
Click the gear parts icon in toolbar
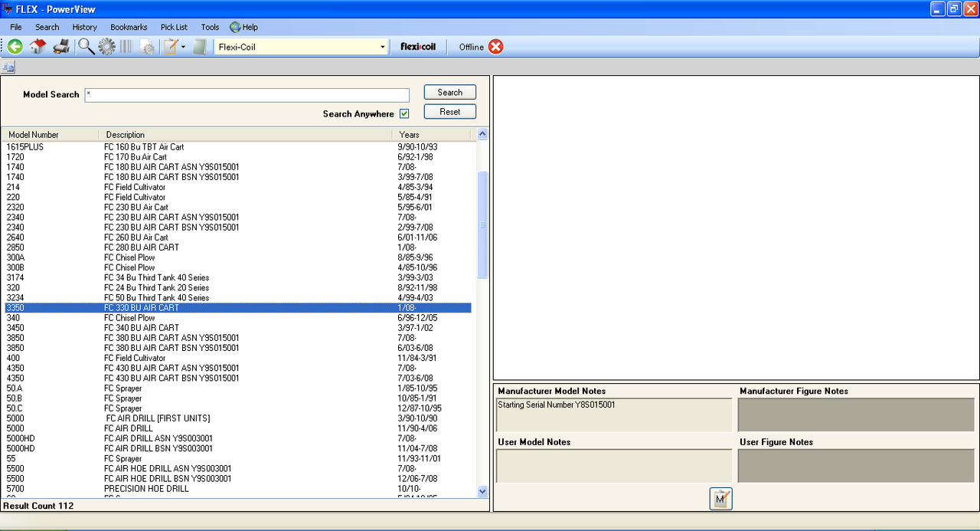pyautogui.click(x=106, y=47)
